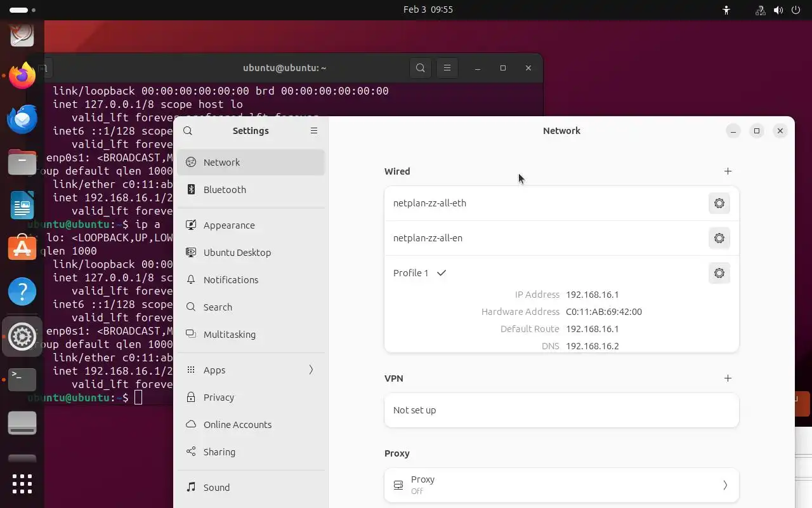This screenshot has width=812, height=508.
Task: Open the clock showing Feb 3 09:55
Action: click(428, 10)
